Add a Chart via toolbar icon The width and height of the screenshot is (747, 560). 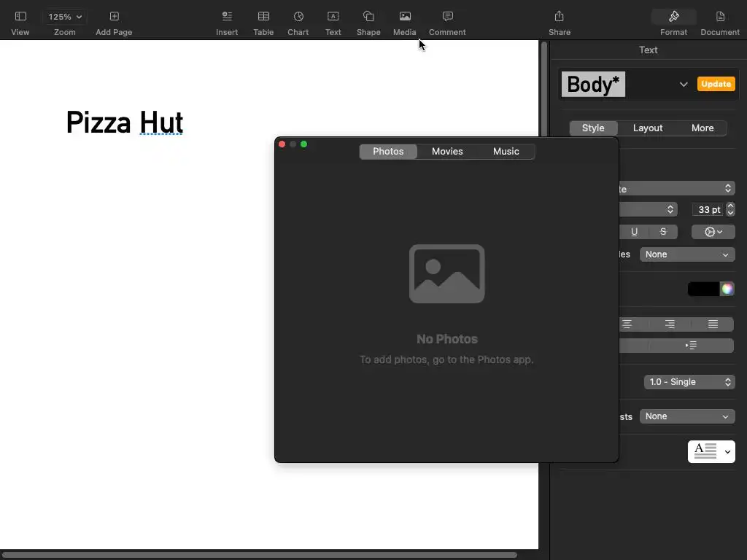click(298, 17)
